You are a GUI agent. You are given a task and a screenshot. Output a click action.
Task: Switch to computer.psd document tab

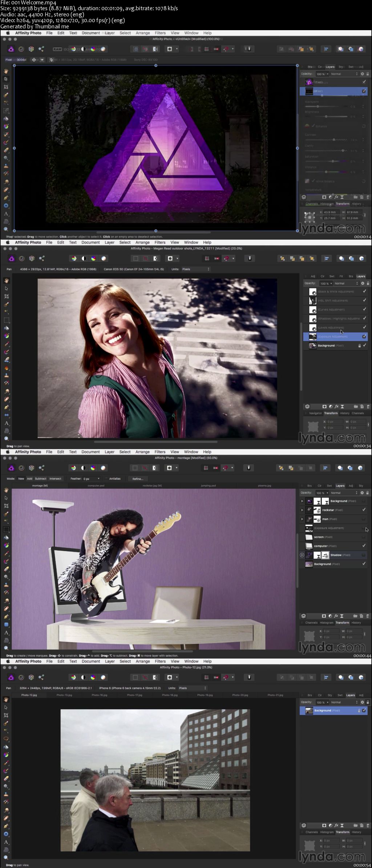point(96,485)
